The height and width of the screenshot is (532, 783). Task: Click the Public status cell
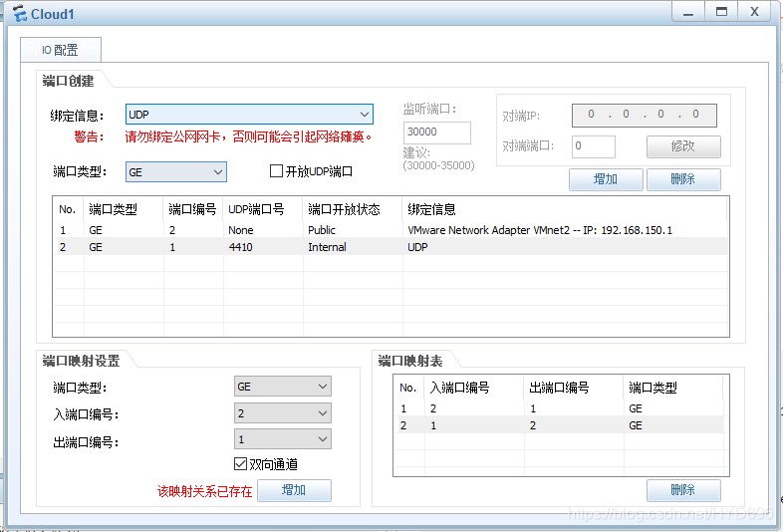click(322, 230)
